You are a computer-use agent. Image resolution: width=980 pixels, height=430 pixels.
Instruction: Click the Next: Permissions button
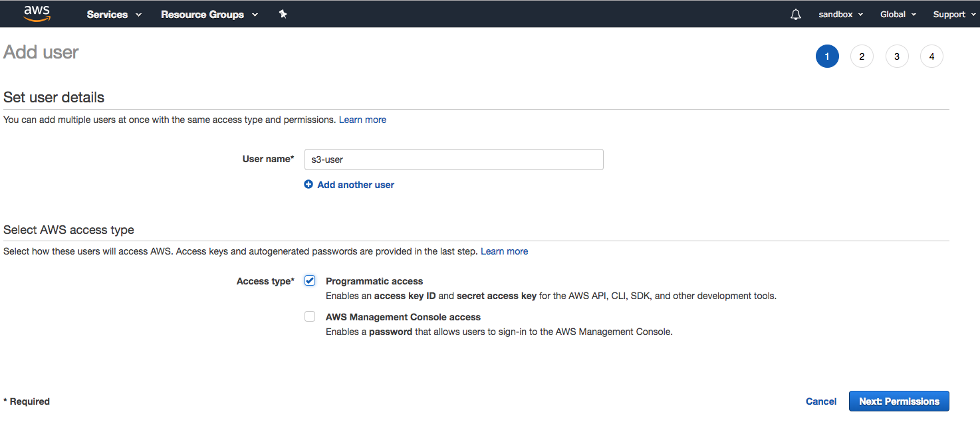tap(898, 401)
